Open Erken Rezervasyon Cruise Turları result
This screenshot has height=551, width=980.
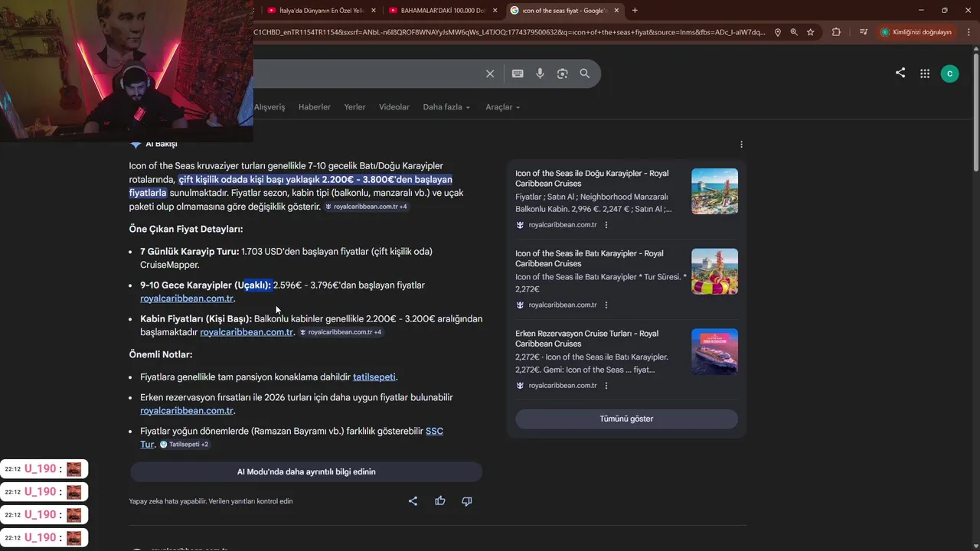[x=586, y=338]
